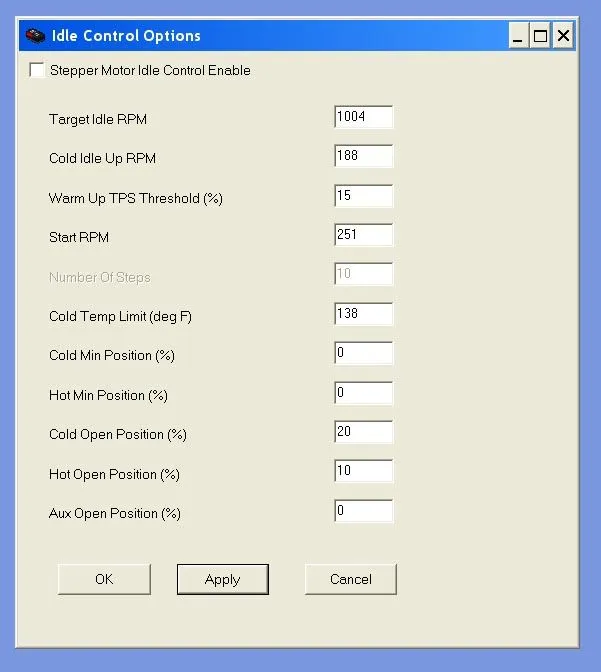Select the Cold Temp Limit field
Image resolution: width=601 pixels, height=672 pixels.
363,314
